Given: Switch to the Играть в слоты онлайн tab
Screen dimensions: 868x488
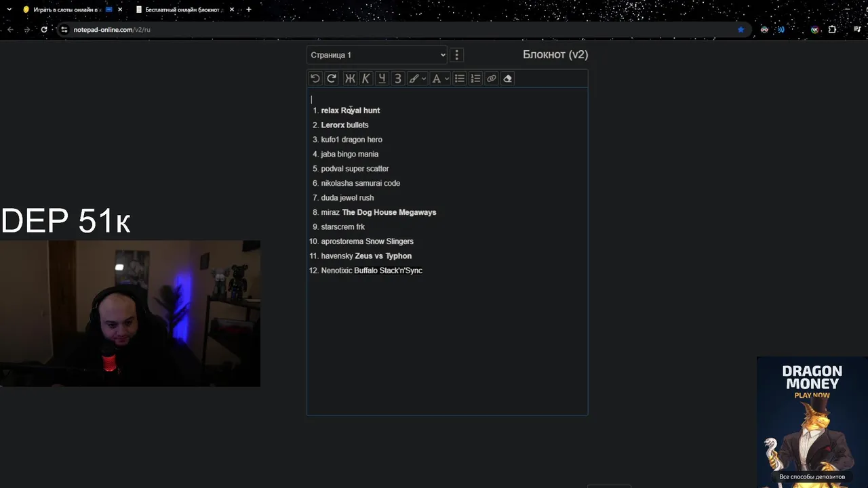Looking at the screenshot, I should 62,9.
